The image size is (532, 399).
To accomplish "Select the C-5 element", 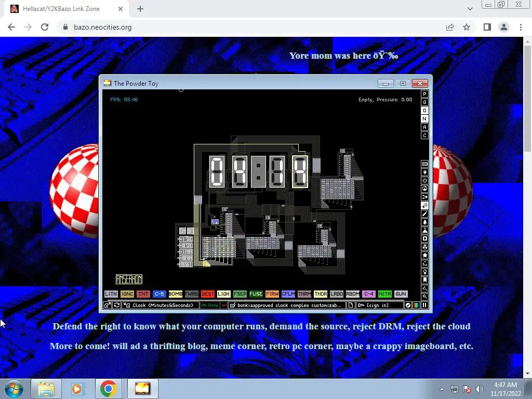I will coord(159,294).
